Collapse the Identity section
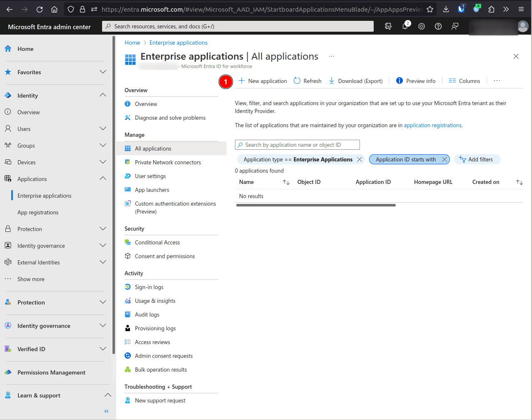532x420 pixels. (103, 95)
